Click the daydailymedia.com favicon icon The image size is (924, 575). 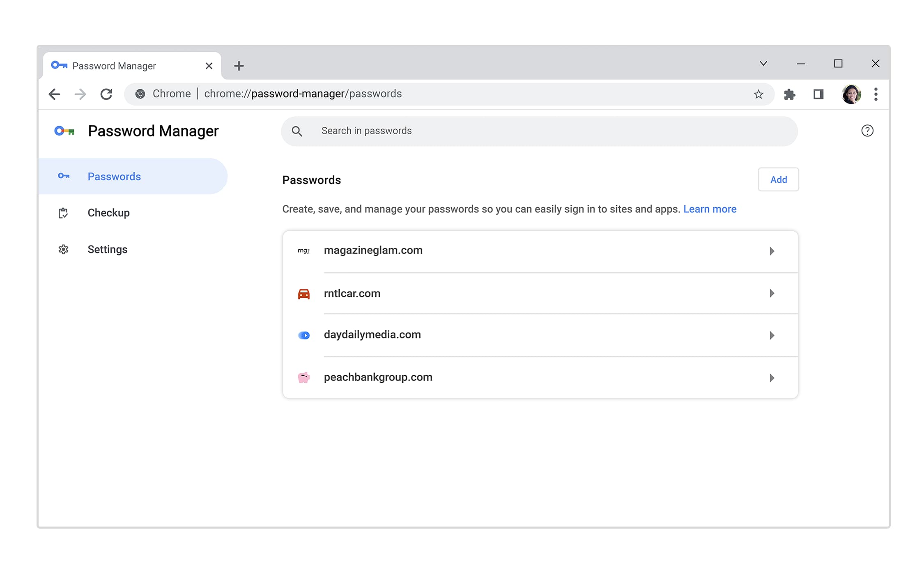pyautogui.click(x=304, y=335)
